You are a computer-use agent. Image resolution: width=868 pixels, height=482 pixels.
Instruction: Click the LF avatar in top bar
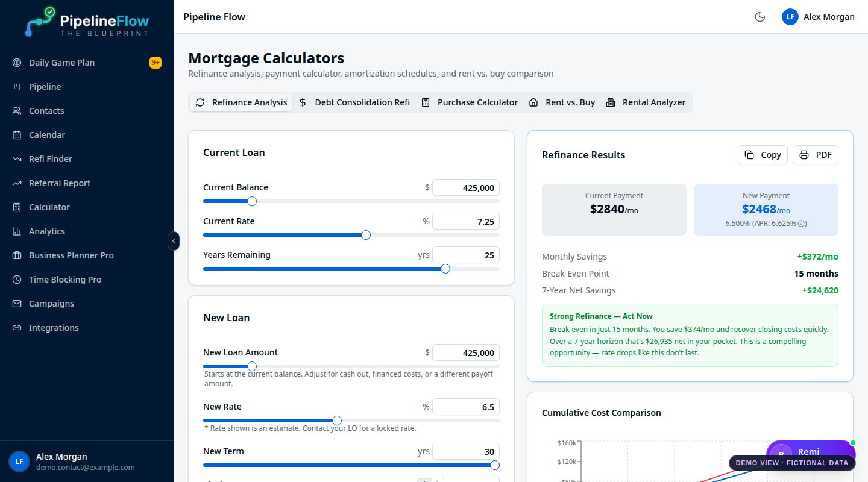pos(790,17)
